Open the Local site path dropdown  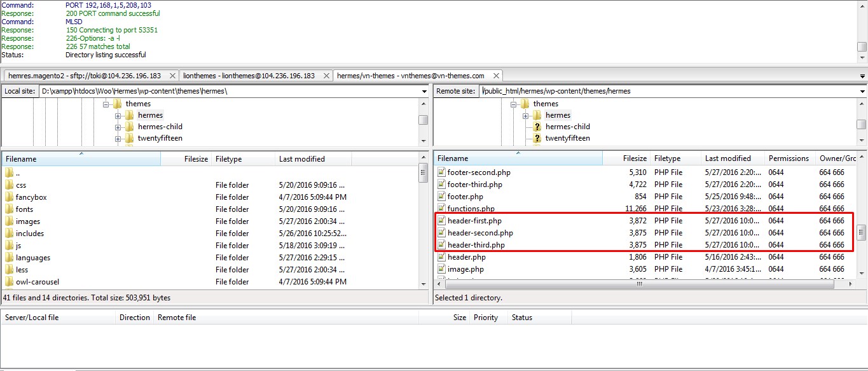pos(424,92)
